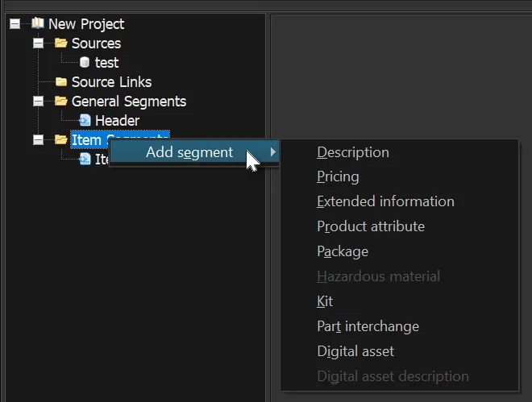
Task: Select the New Project tree label
Action: click(x=86, y=24)
